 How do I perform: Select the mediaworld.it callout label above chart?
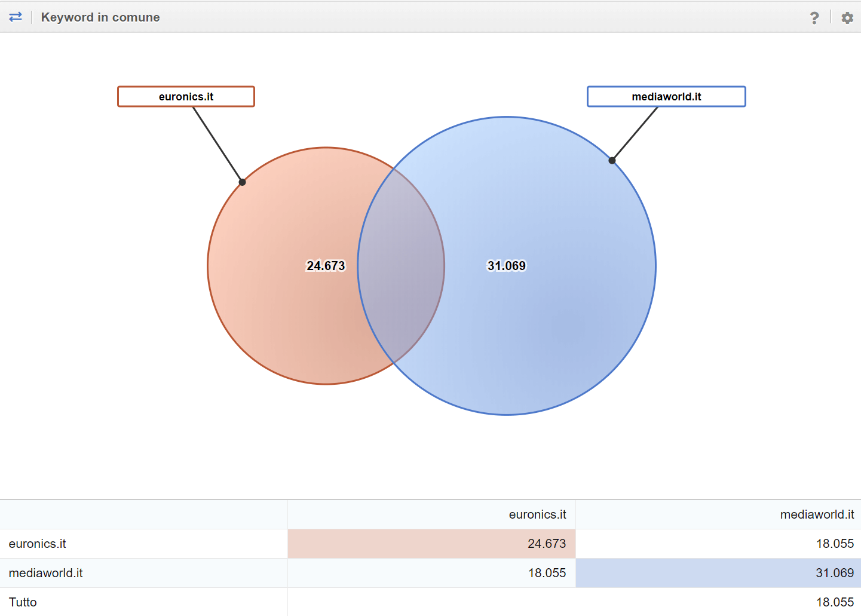(666, 97)
